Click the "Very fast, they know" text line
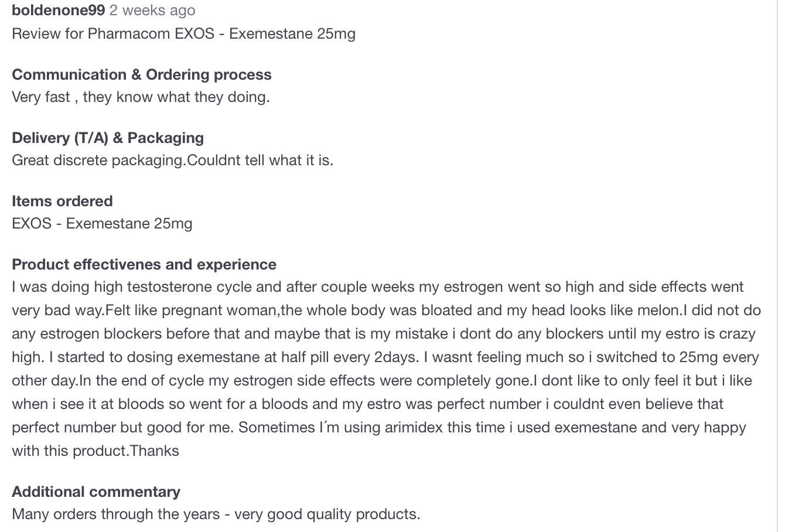This screenshot has width=785, height=532. coord(141,97)
